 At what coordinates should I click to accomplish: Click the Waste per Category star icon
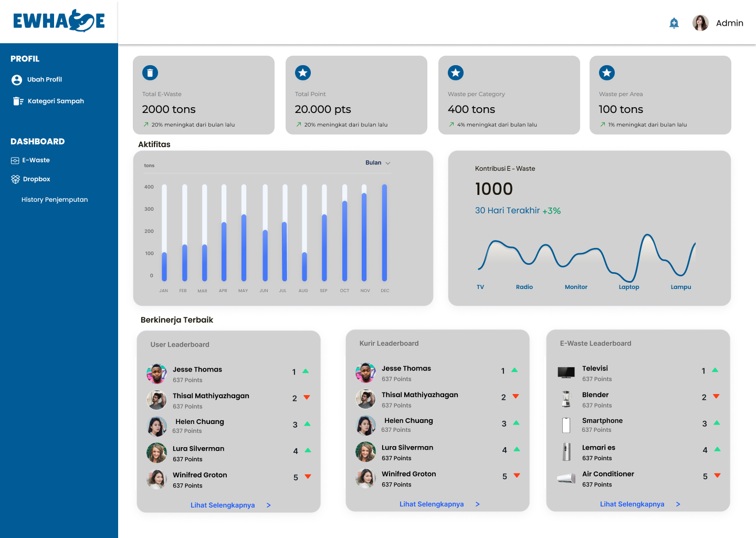click(456, 73)
